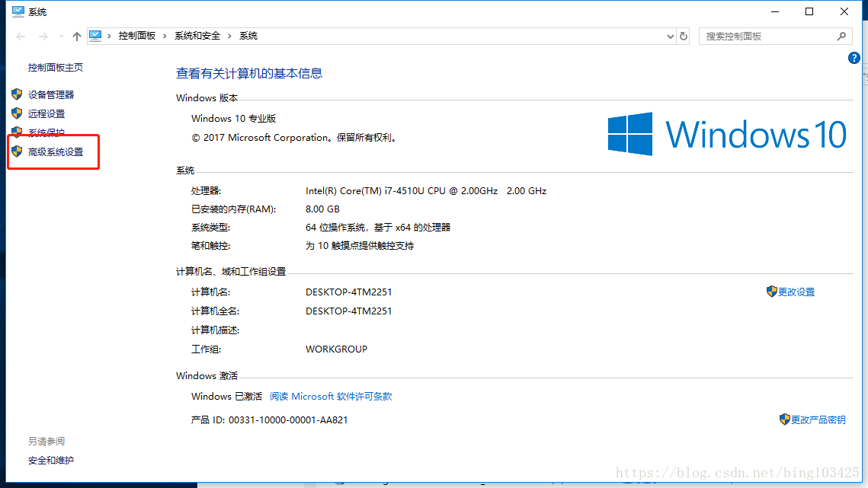Open Device Manager shield icon
This screenshot has height=488, width=868.
click(x=17, y=94)
